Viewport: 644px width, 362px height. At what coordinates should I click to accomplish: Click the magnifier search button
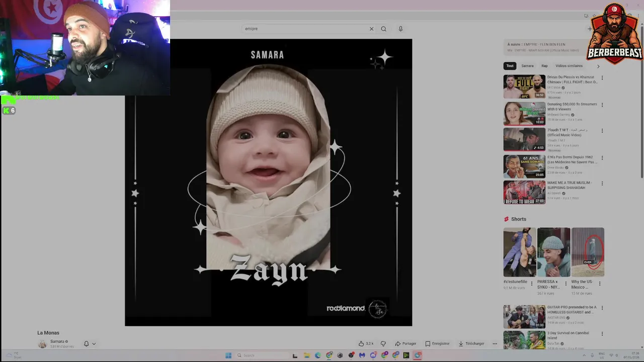click(383, 29)
